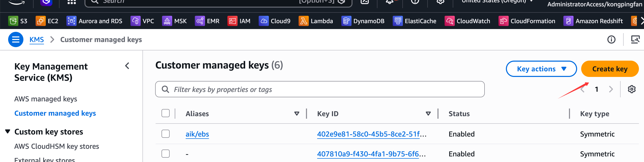This screenshot has width=644, height=162.
Task: Open the Key actions dropdown
Action: click(x=541, y=69)
